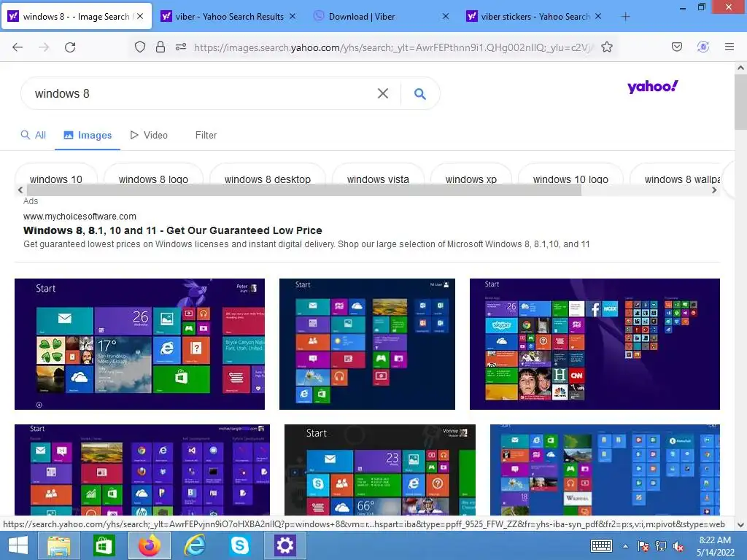Viewport: 747px width, 560px height.
Task: Open second-row image with HP tile
Action: 142,470
